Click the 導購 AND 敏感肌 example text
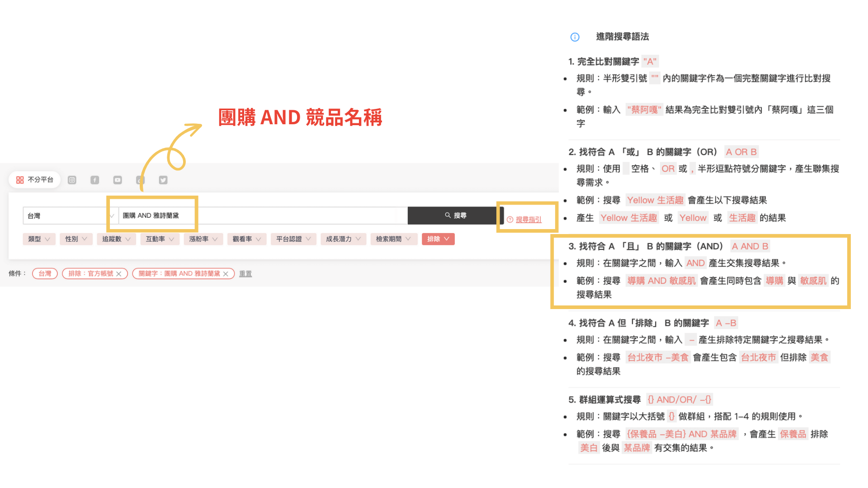 pos(661,281)
